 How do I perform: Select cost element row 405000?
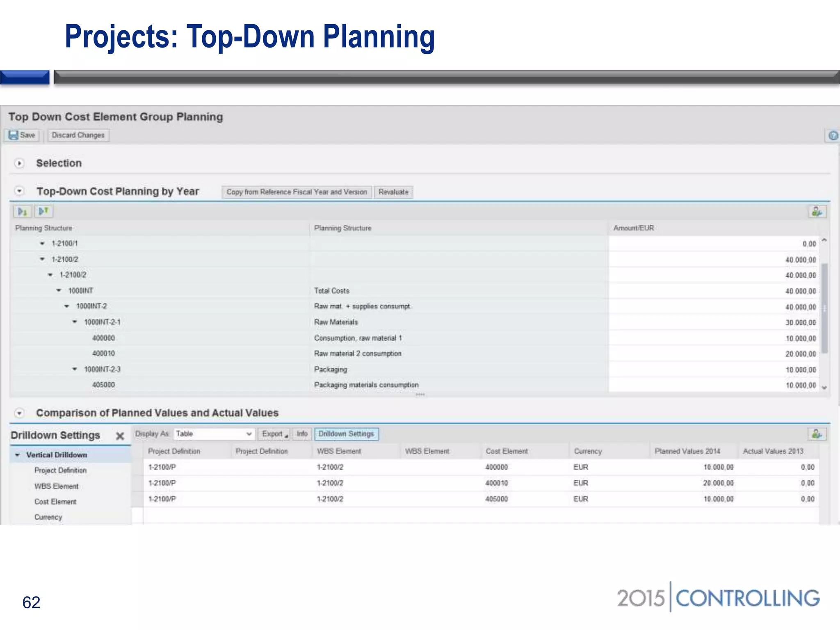pyautogui.click(x=103, y=385)
